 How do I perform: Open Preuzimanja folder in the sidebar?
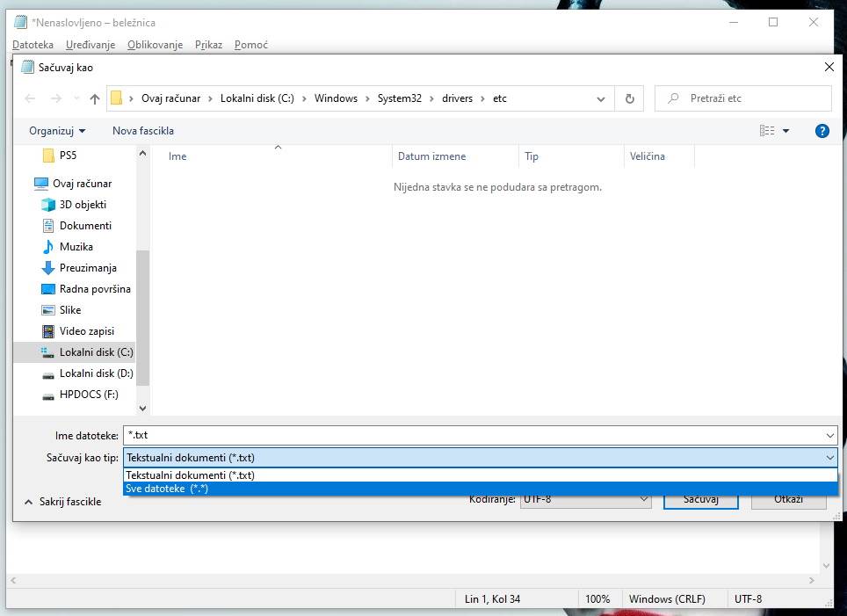click(88, 268)
